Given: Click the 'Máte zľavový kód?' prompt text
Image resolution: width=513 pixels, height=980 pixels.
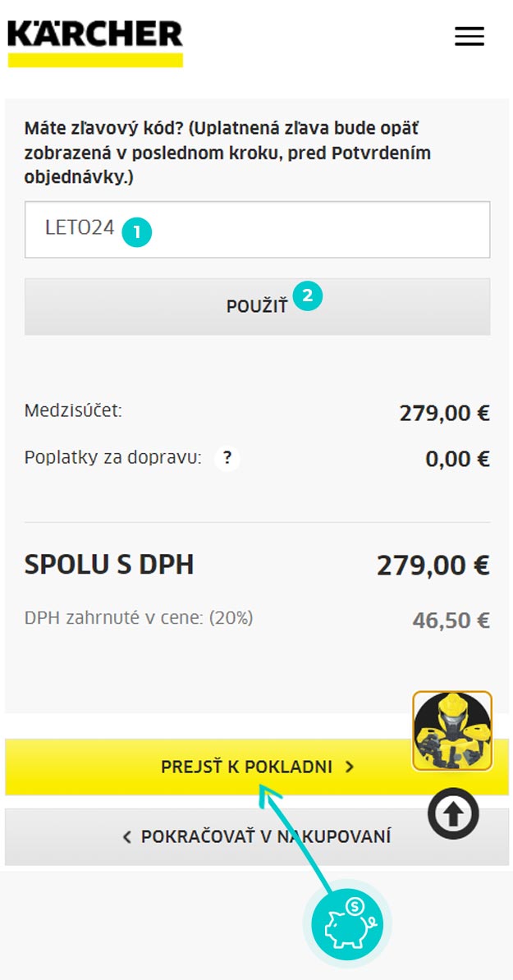Looking at the screenshot, I should point(104,129).
